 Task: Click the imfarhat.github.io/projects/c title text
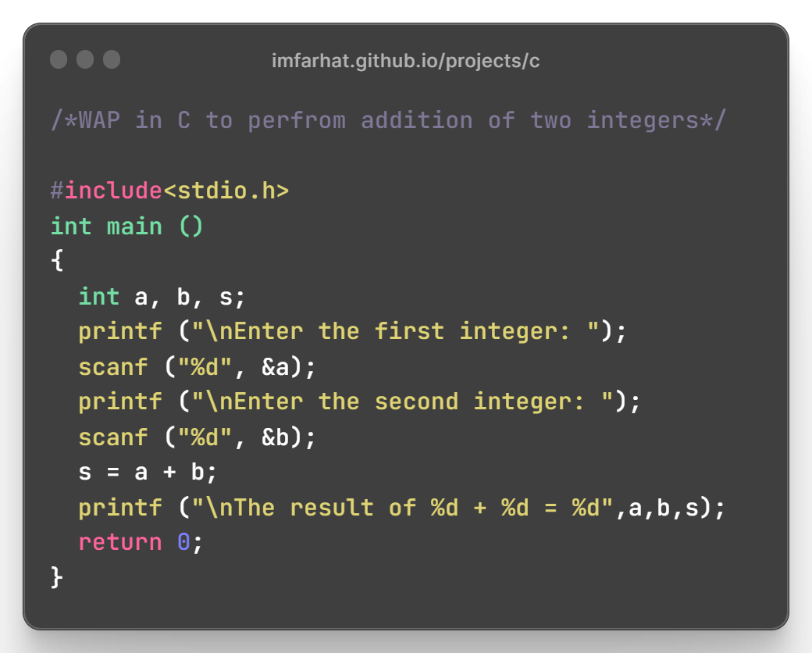click(x=405, y=61)
